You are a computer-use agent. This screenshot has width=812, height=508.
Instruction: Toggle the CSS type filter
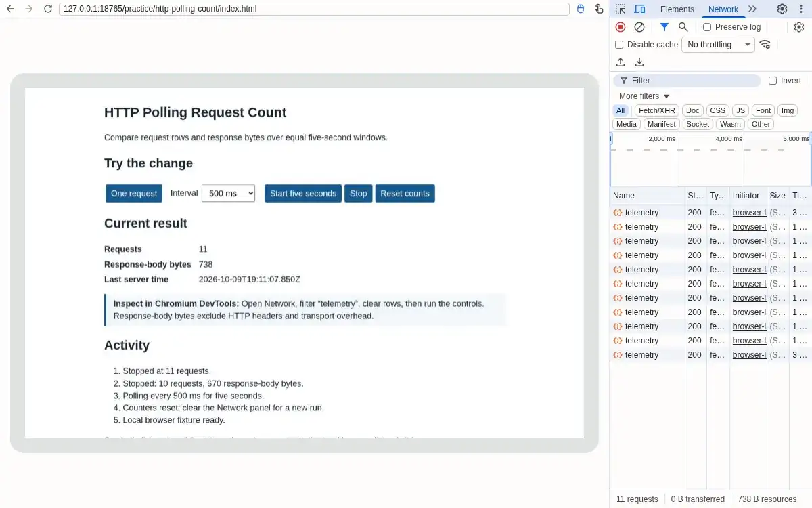(x=718, y=110)
